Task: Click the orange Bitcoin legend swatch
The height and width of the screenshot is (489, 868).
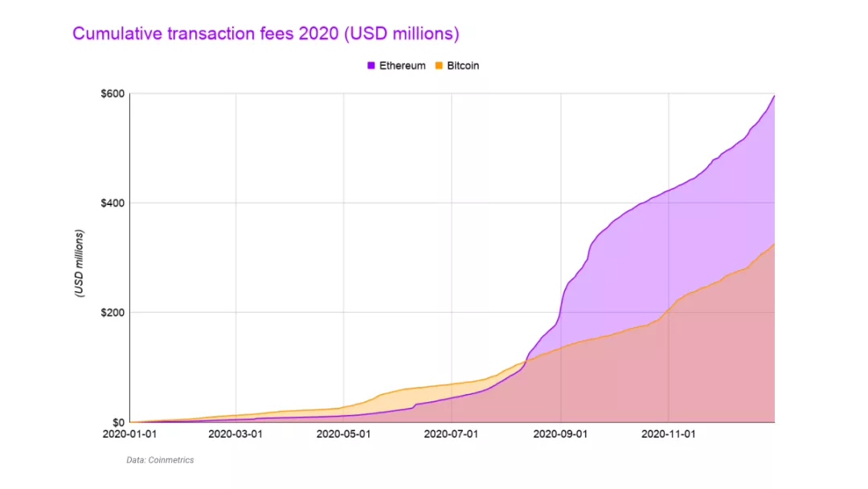Action: click(439, 65)
